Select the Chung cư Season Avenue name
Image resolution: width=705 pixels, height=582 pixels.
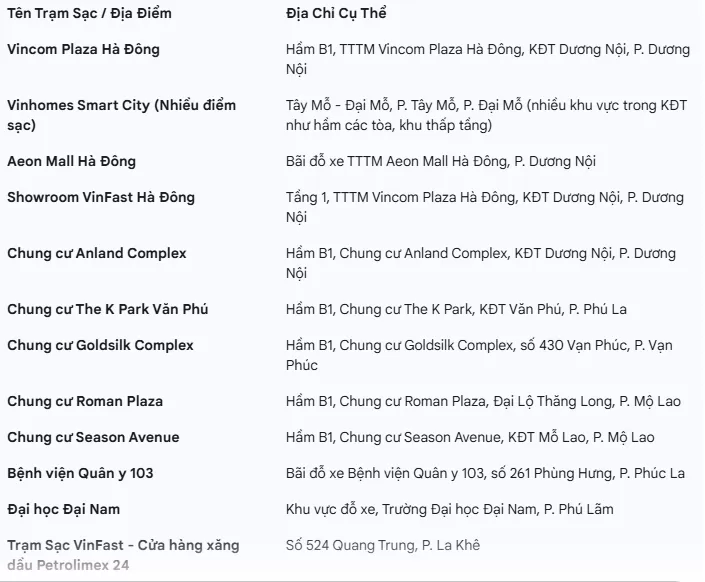point(93,437)
